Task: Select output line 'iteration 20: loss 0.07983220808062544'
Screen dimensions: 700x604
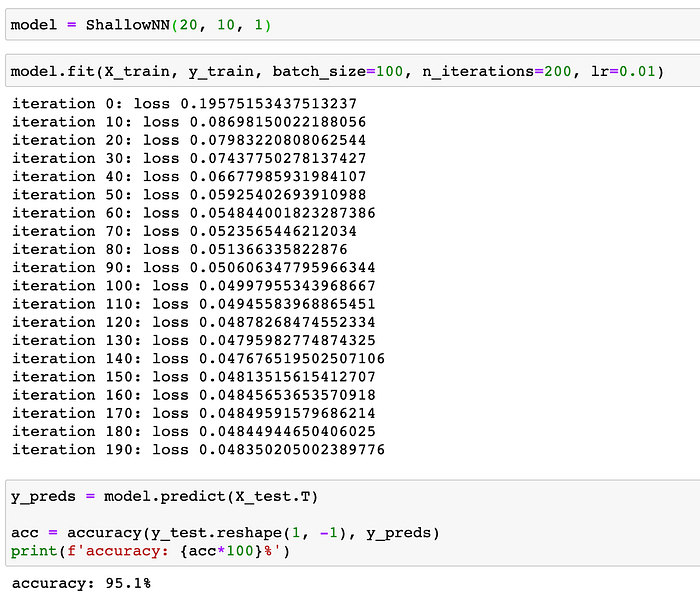Action: tap(189, 140)
